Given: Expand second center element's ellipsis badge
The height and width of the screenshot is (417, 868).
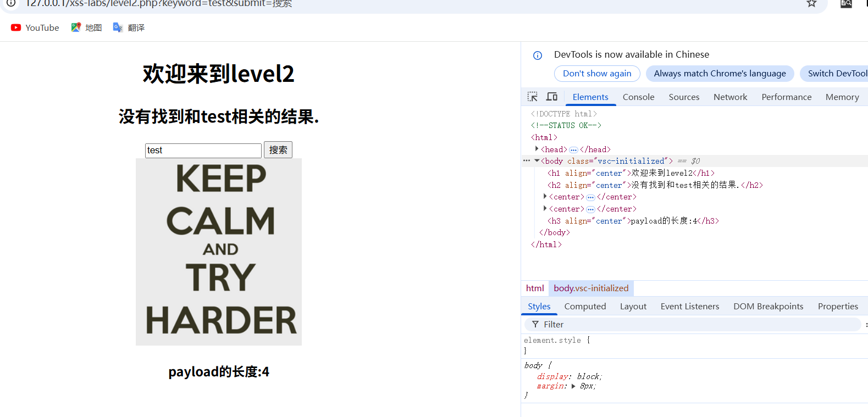Looking at the screenshot, I should click(x=590, y=209).
